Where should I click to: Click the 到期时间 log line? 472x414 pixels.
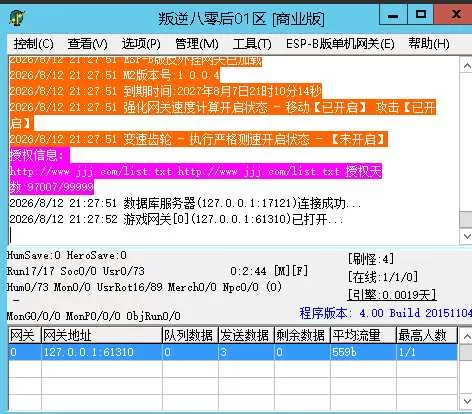166,91
